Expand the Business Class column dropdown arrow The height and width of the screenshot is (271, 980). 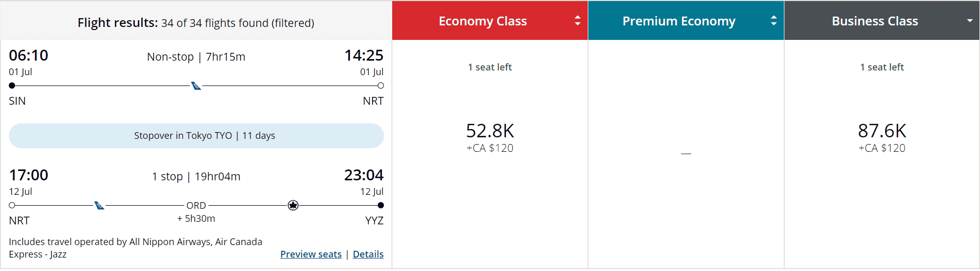point(970,21)
